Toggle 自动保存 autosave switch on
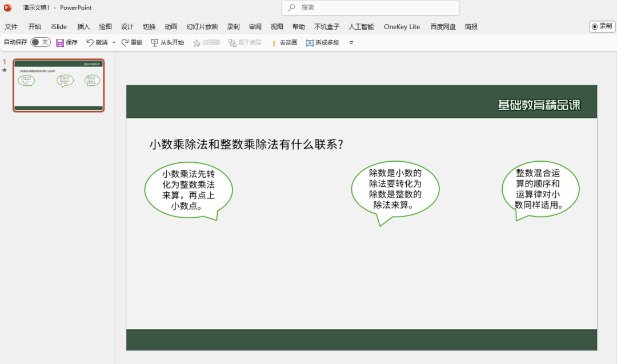Viewport: 617px width, 364px height. point(40,42)
